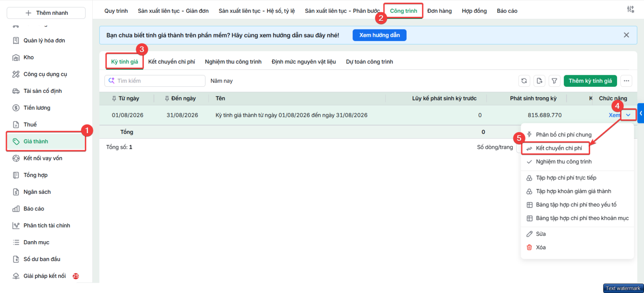Click the pin icon on Từ ngày column

tap(114, 98)
